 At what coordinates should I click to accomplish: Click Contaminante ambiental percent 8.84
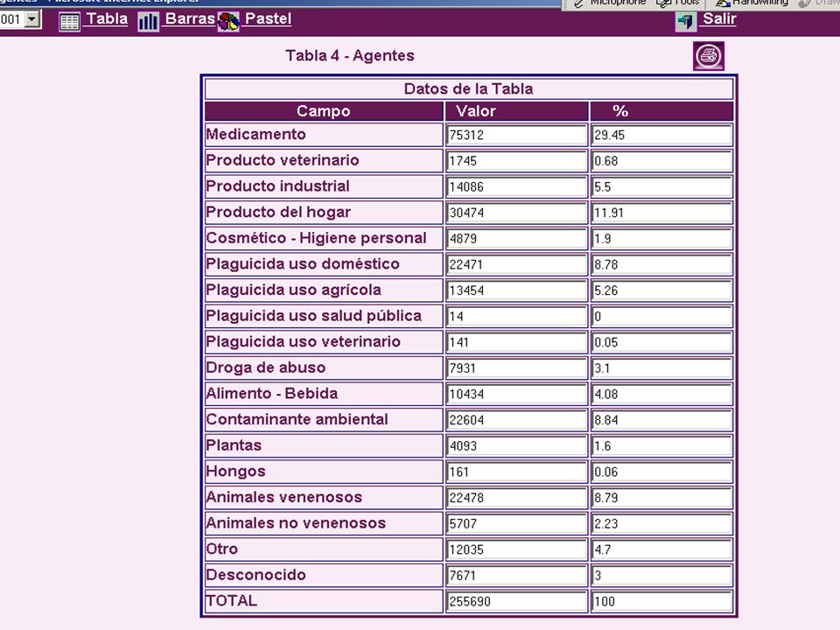(x=661, y=420)
